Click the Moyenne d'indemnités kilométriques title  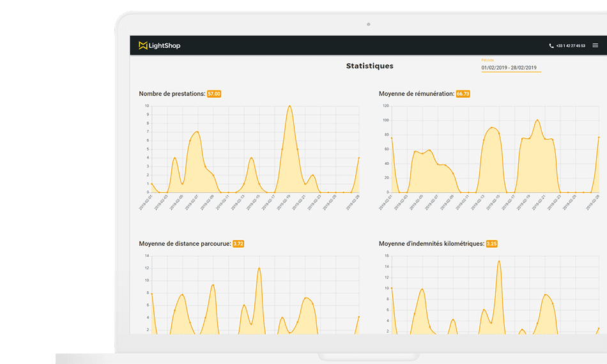click(x=432, y=244)
